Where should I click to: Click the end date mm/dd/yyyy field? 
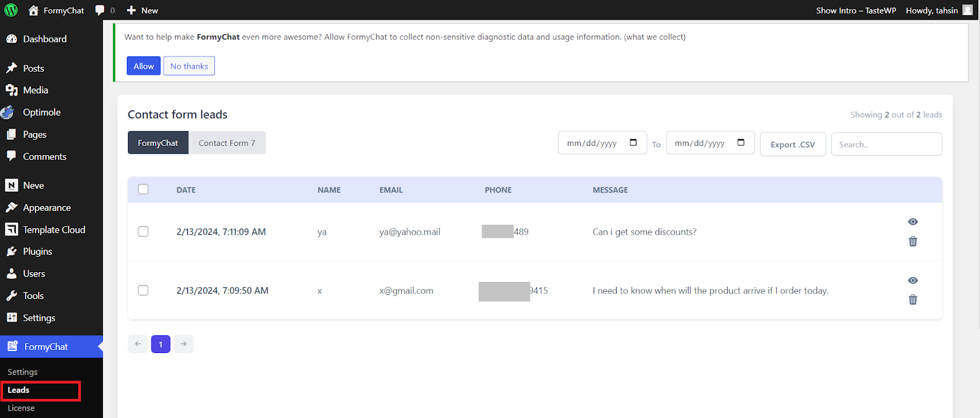[x=710, y=143]
